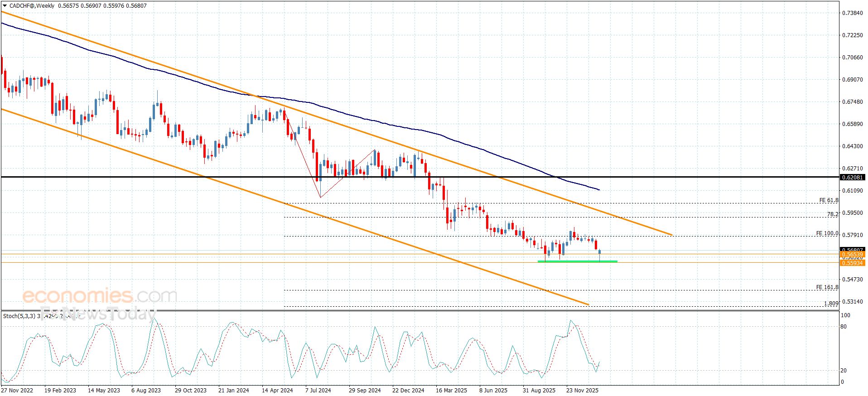This screenshot has width=868, height=396.
Task: Select the FE 61.8 Fibonacci label
Action: (x=829, y=200)
